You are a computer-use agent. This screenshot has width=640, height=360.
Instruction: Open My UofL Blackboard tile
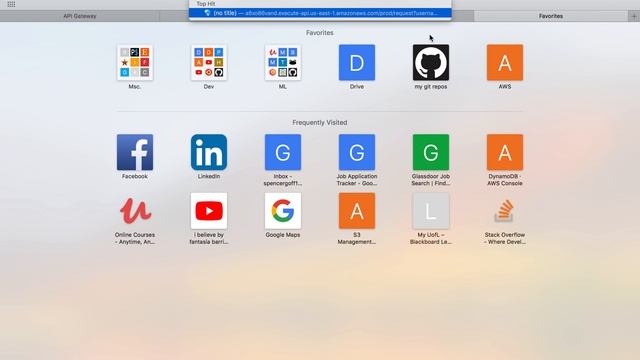click(431, 211)
